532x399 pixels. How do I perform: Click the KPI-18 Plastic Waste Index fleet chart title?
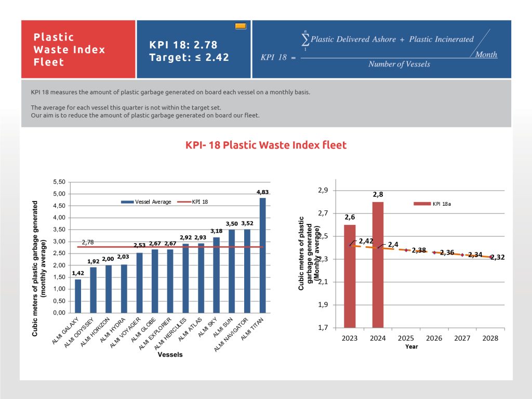265,145
